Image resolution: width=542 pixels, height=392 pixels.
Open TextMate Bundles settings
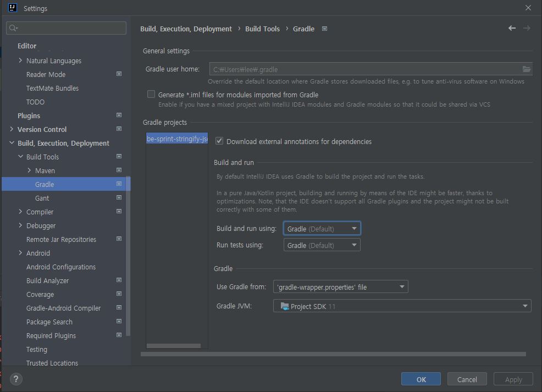(52, 88)
